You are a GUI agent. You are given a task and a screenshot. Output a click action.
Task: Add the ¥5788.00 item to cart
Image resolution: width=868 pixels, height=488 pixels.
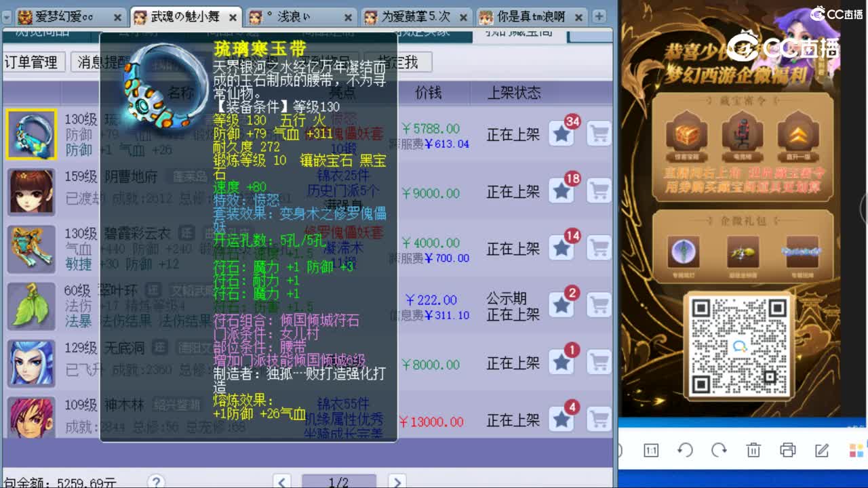coord(599,134)
